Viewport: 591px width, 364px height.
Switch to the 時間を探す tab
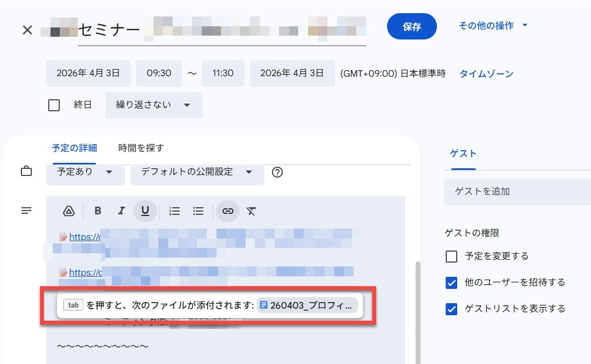point(141,148)
